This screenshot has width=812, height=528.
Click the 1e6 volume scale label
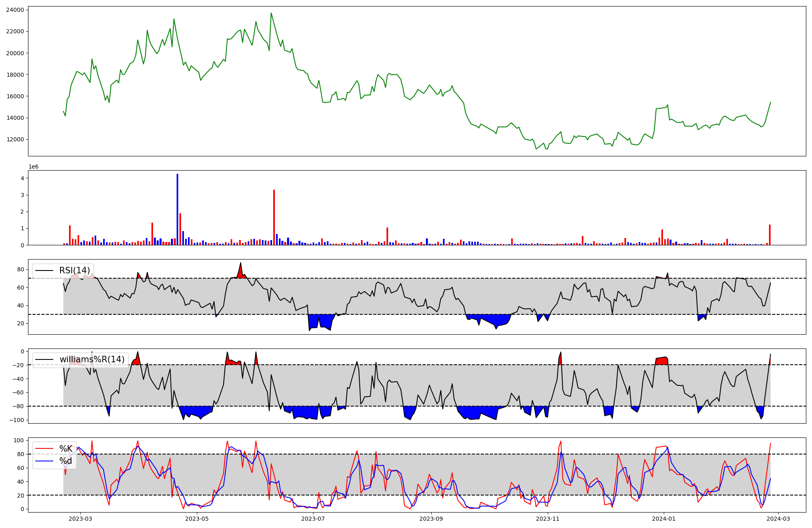[33, 167]
